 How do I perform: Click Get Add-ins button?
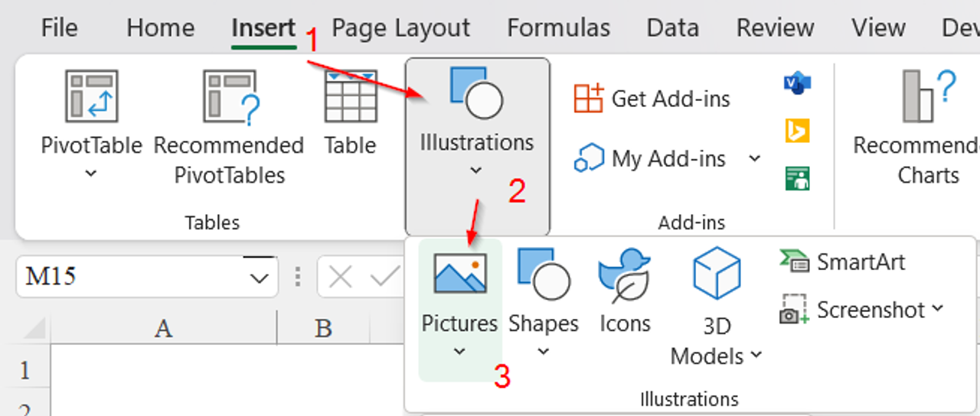(652, 99)
